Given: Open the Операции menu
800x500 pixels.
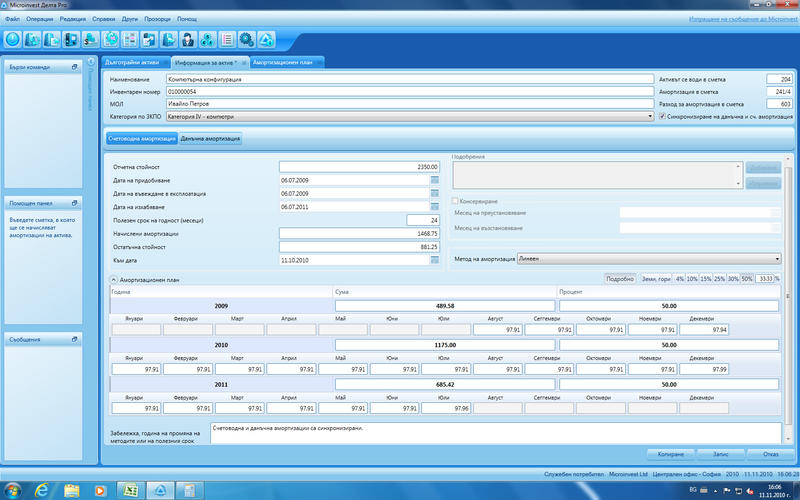Looking at the screenshot, I should [41, 19].
